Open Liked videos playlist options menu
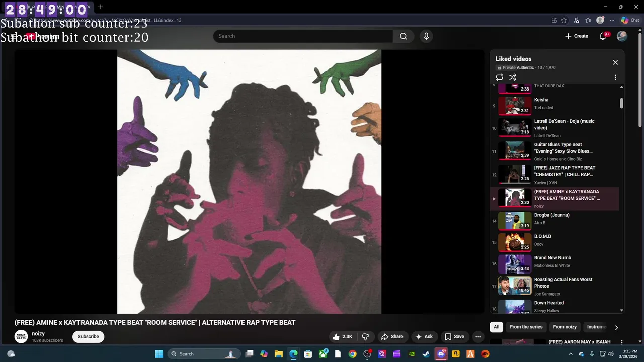Image resolution: width=644 pixels, height=362 pixels. [x=615, y=77]
